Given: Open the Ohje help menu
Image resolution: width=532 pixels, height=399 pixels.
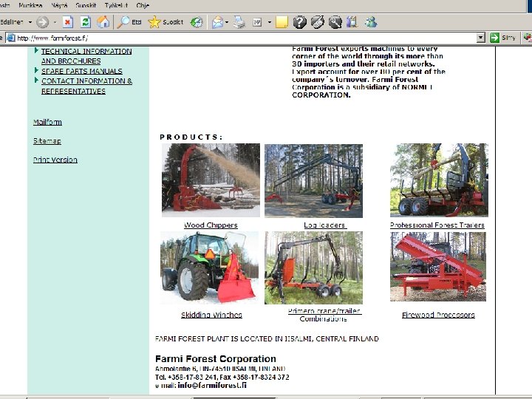Looking at the screenshot, I should [143, 5].
